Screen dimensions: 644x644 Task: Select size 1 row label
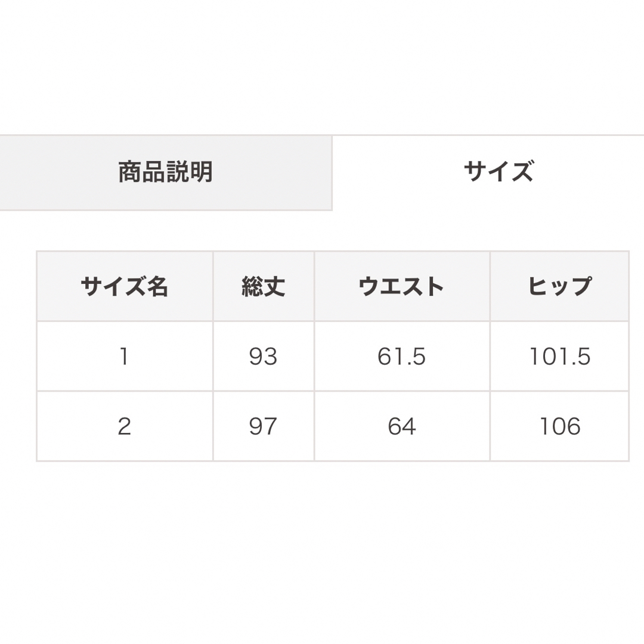[125, 356]
